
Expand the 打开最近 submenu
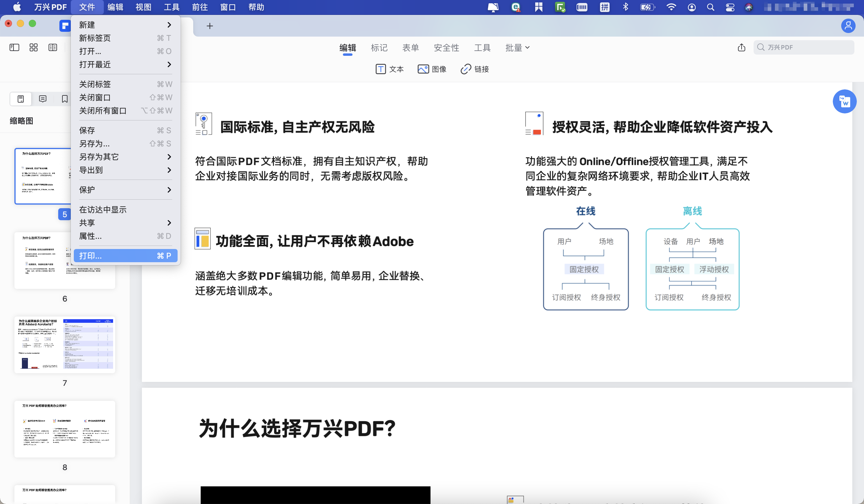click(95, 64)
